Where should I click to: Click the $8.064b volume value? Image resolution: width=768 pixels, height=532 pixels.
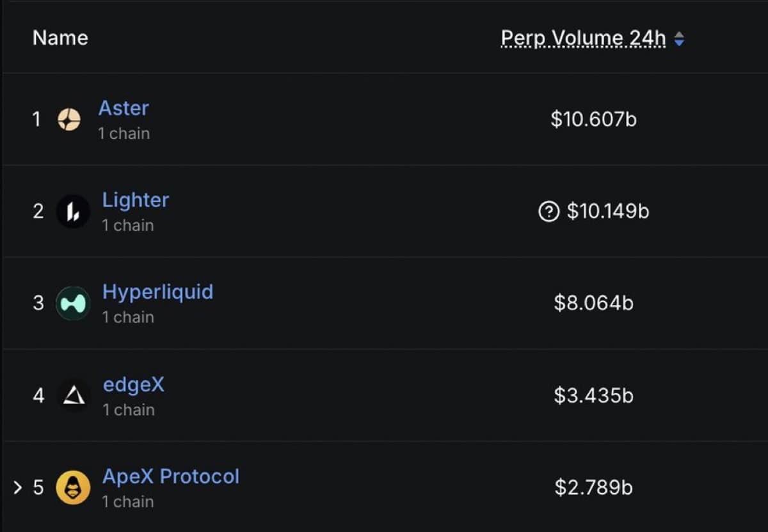coord(594,302)
